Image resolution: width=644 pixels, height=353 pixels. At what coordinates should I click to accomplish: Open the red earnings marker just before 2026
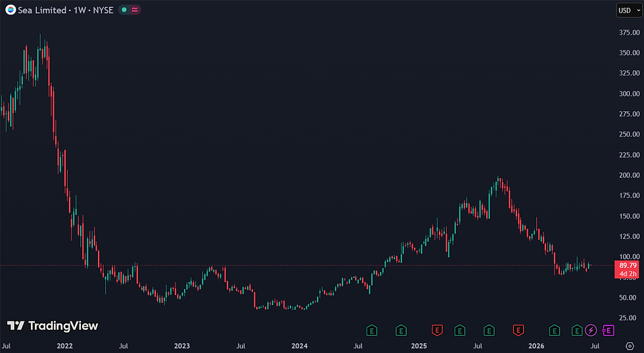(x=518, y=330)
